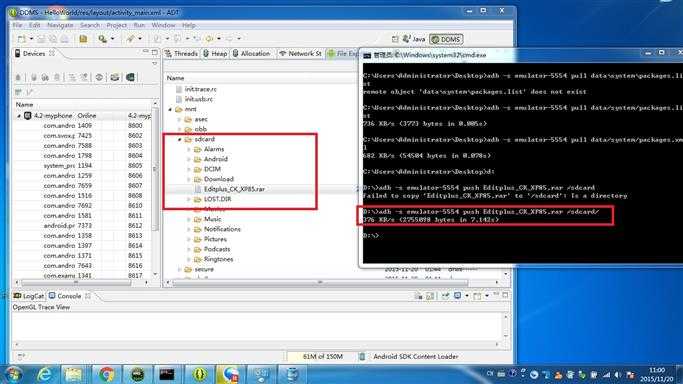
Task: Open the New file dropdown arrow
Action: click(x=31, y=39)
